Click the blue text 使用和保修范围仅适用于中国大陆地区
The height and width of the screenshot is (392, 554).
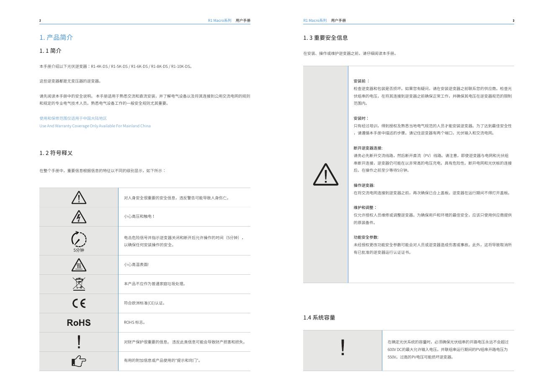[x=73, y=118]
